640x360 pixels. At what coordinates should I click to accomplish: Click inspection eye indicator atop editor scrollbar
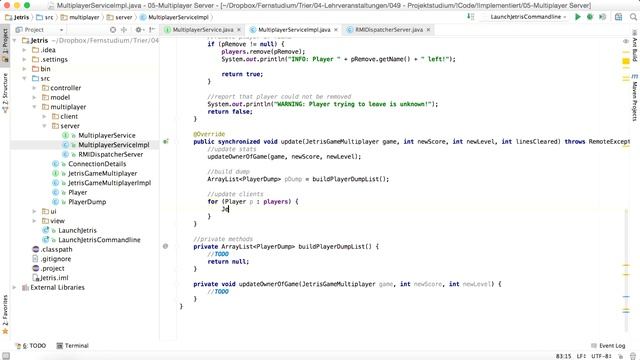626,41
